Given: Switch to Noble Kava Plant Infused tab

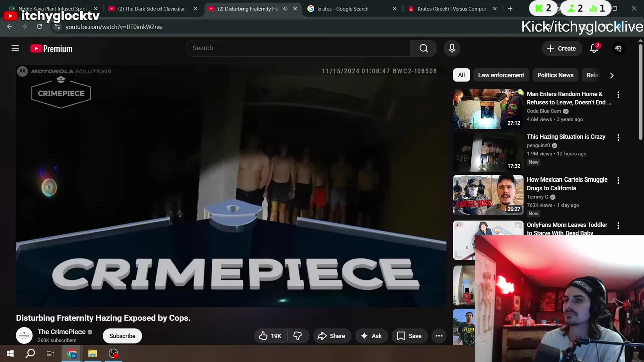Looking at the screenshot, I should coord(52,9).
